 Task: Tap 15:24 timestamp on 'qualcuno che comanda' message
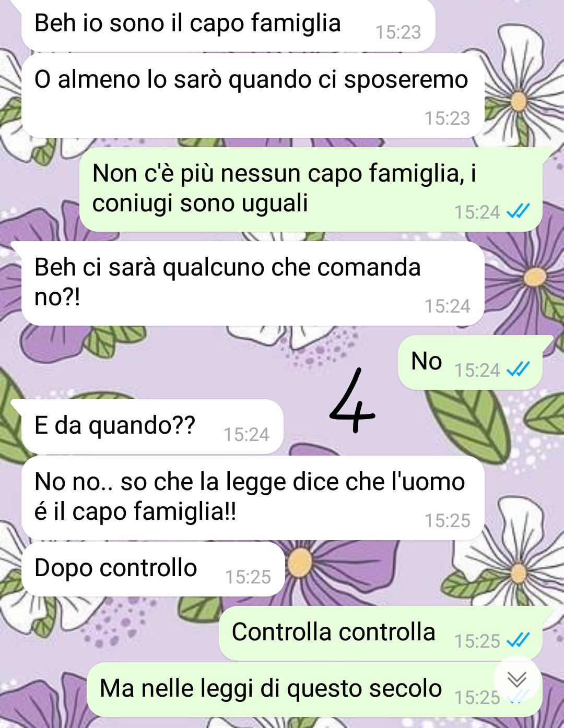(x=447, y=306)
